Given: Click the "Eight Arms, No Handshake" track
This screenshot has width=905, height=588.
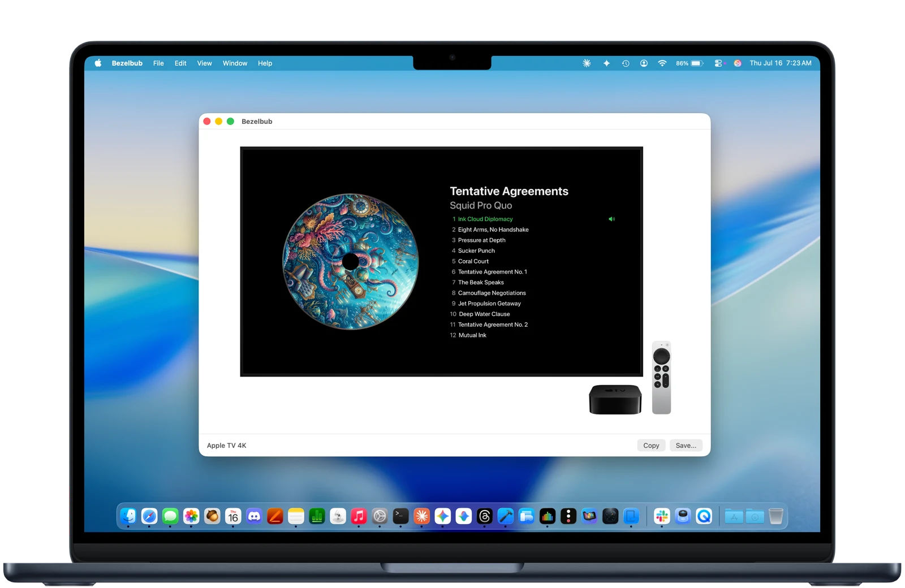Looking at the screenshot, I should point(493,230).
